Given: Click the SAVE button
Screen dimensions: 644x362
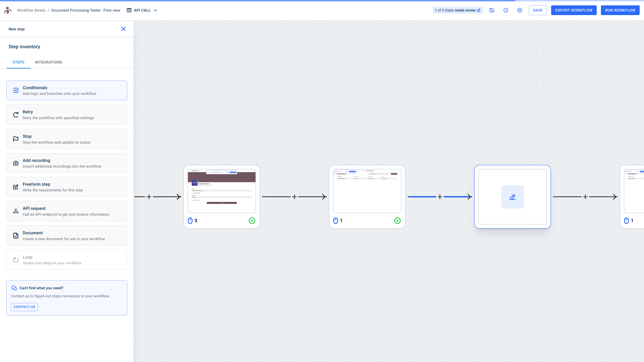Looking at the screenshot, I should 538,10.
